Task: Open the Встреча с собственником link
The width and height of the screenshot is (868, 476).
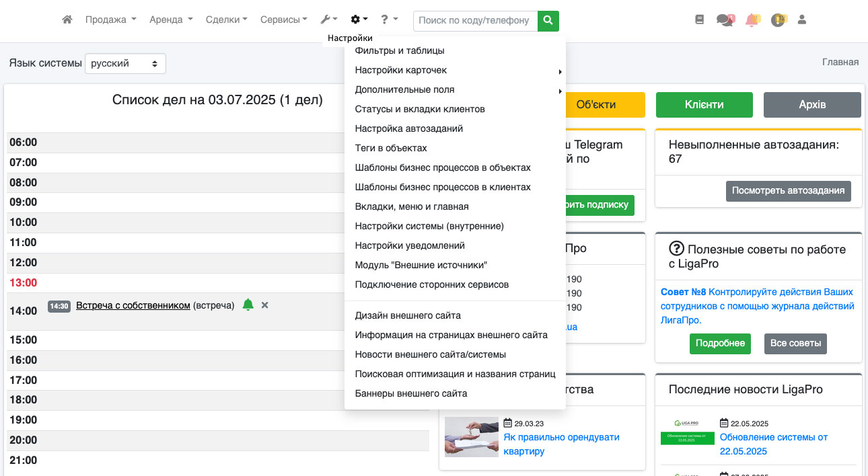Action: tap(133, 306)
